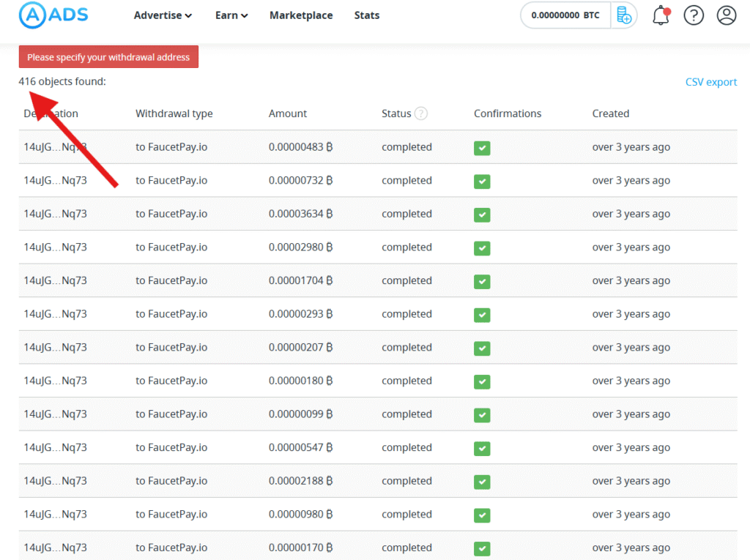Expand the Earn dropdown menu
Screen dimensions: 750x560
tap(231, 15)
